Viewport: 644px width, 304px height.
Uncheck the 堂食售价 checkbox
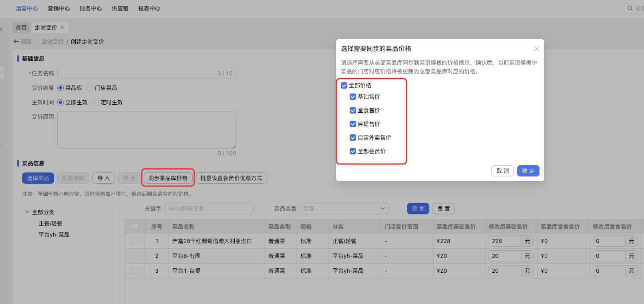point(353,110)
